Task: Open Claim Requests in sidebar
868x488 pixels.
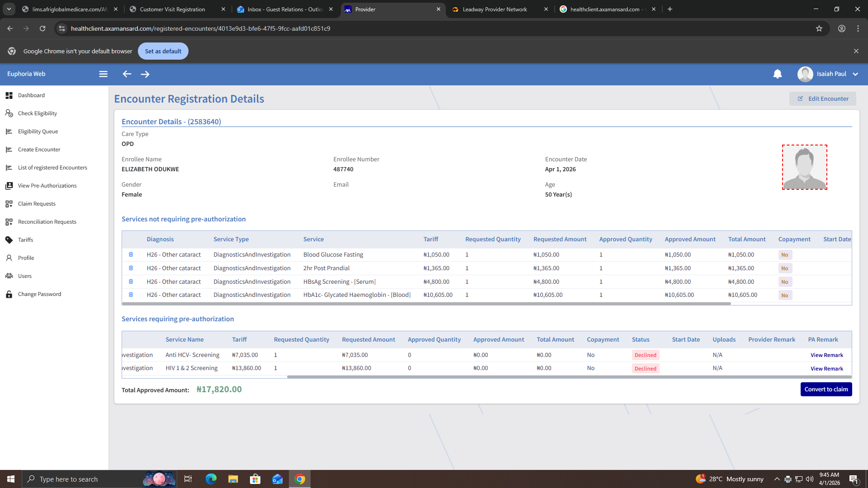Action: (37, 204)
